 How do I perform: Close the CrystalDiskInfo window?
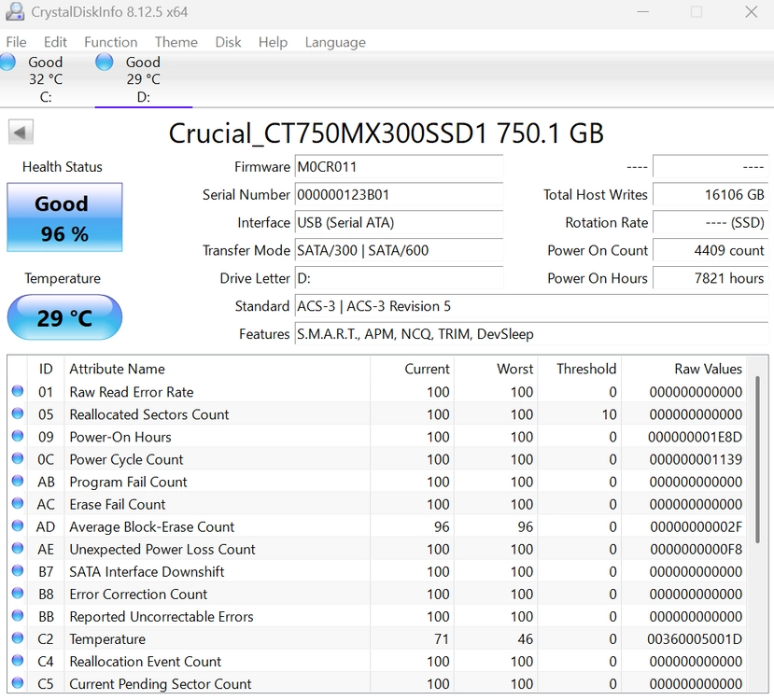[752, 12]
